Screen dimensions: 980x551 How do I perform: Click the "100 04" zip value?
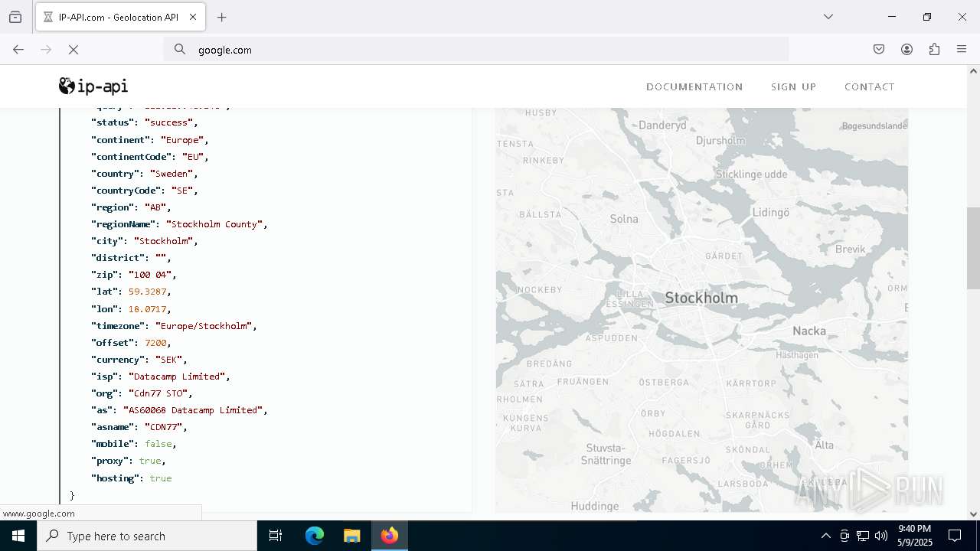pyautogui.click(x=149, y=275)
